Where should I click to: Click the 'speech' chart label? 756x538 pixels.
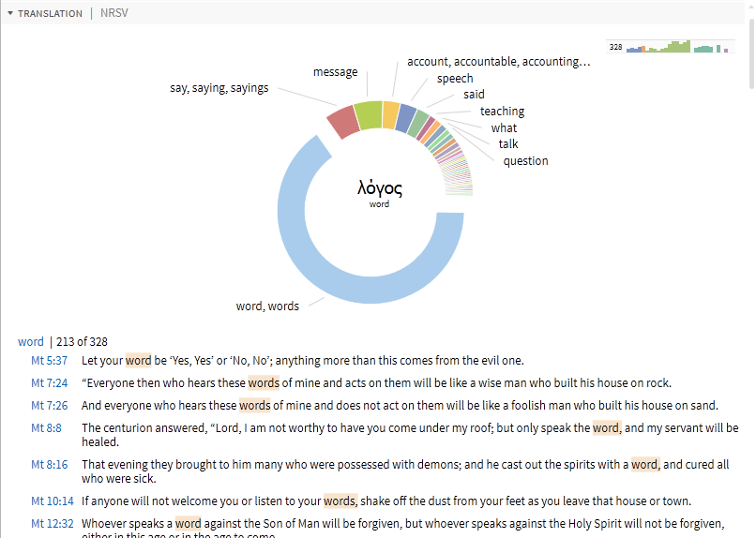(x=455, y=79)
